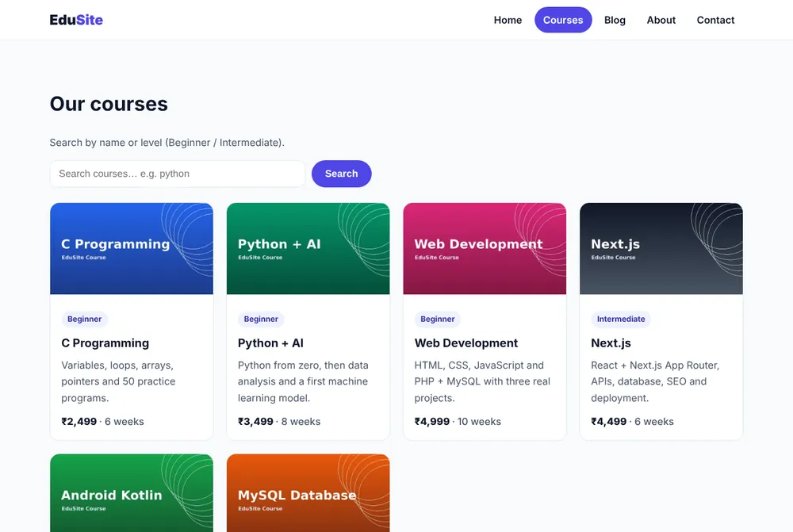Click the ₹3,499 price on Python + AI
This screenshot has height=532, width=793.
coord(255,421)
